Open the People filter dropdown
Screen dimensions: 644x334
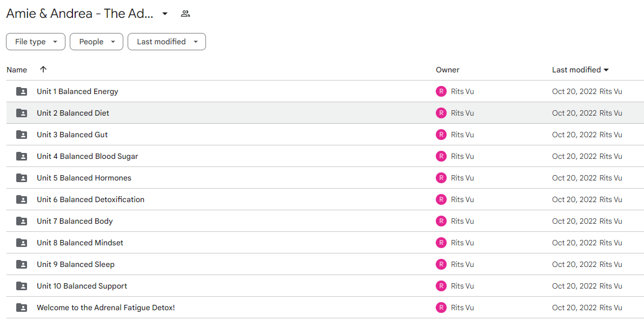pos(96,42)
